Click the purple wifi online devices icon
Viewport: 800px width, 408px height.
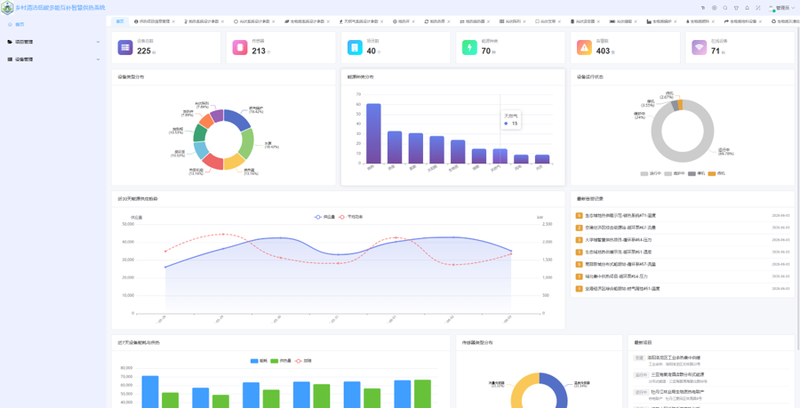[699, 47]
